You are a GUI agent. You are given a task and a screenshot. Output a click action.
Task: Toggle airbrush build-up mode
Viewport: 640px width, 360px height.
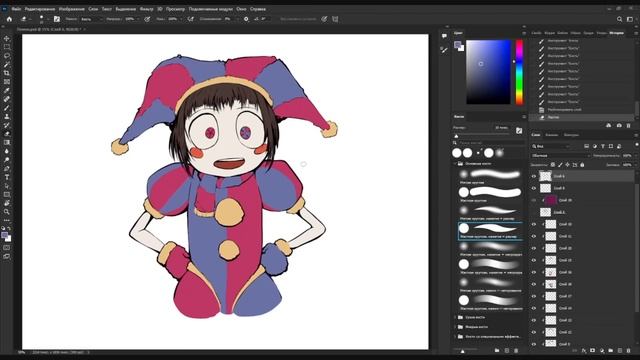[x=191, y=19]
